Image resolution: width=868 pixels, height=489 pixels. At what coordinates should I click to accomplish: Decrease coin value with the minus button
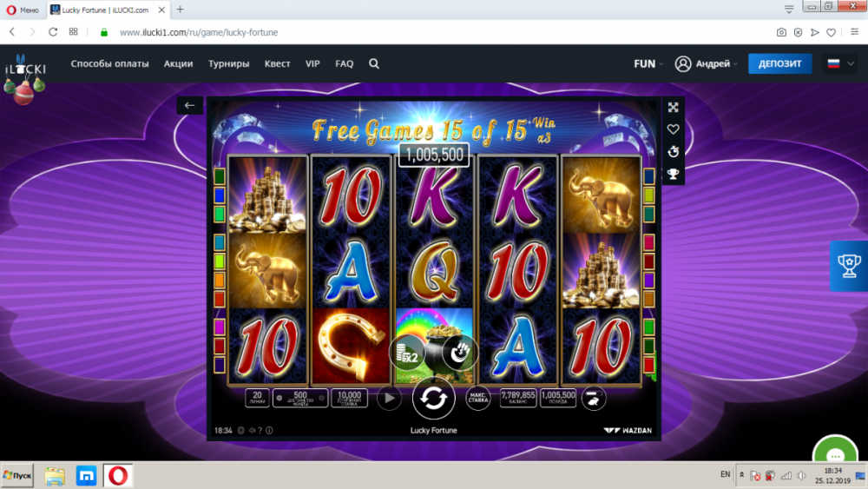[x=279, y=398]
